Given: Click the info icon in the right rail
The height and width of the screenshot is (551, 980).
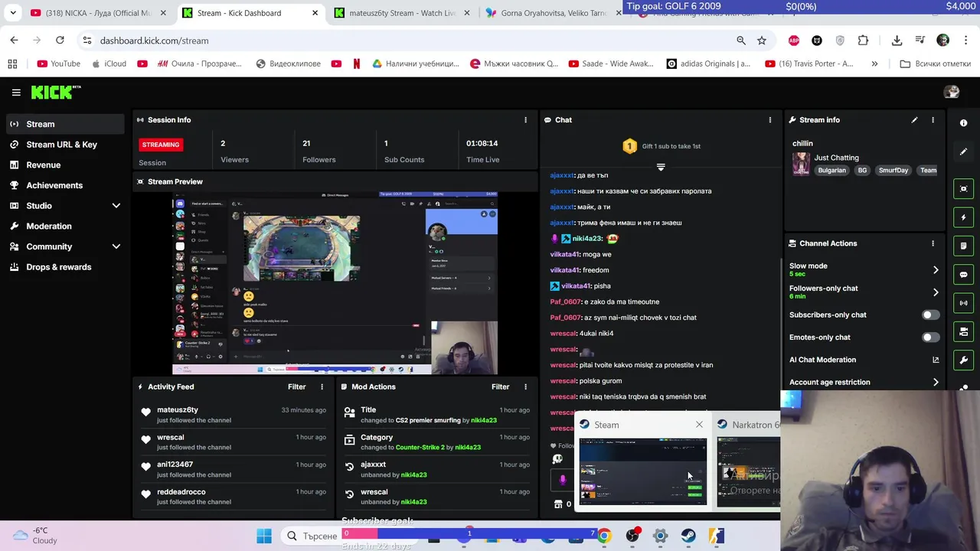Looking at the screenshot, I should pyautogui.click(x=963, y=122).
